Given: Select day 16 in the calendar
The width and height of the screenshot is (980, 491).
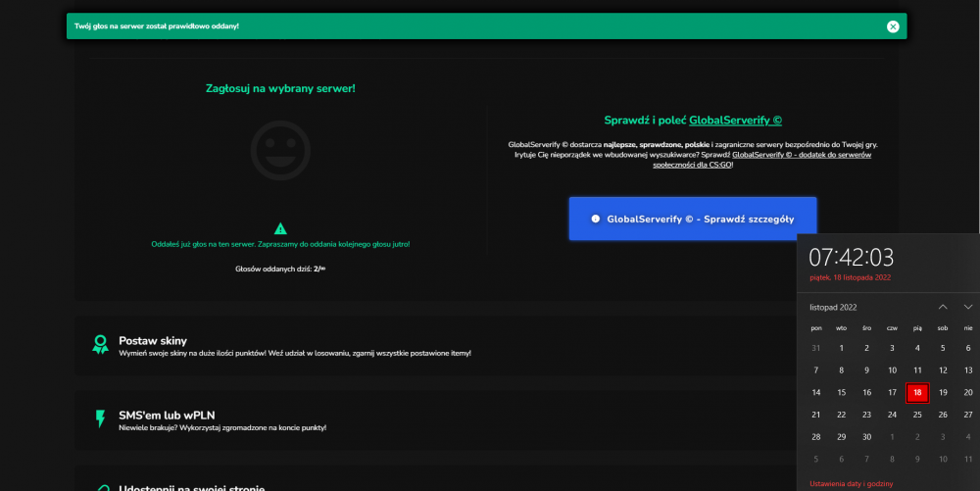Looking at the screenshot, I should coord(867,392).
